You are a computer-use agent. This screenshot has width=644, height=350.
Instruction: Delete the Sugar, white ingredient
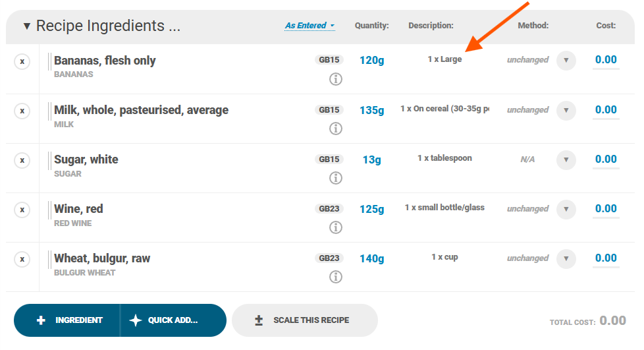22,160
